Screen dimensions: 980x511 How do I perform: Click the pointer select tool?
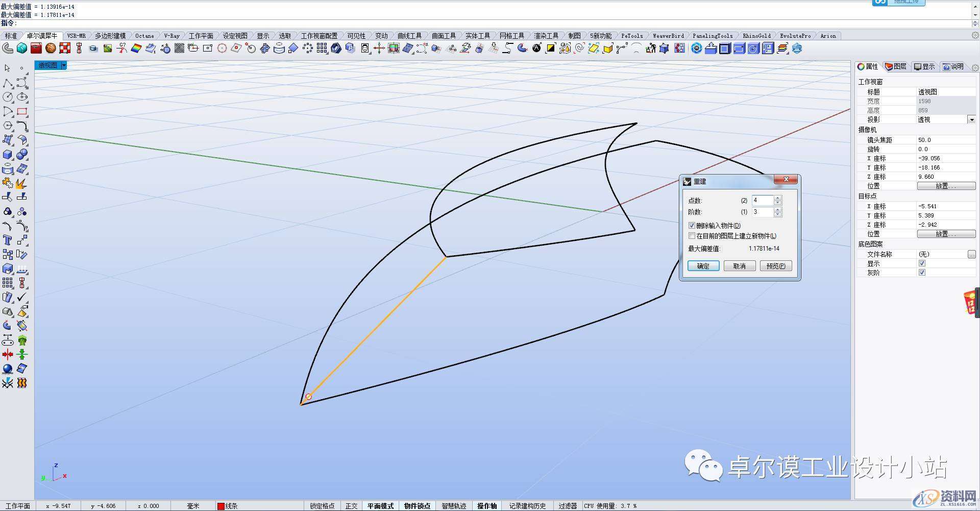8,68
